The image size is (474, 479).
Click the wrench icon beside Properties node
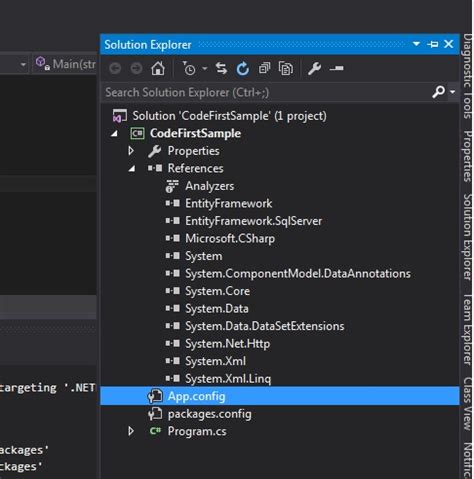[x=155, y=151]
